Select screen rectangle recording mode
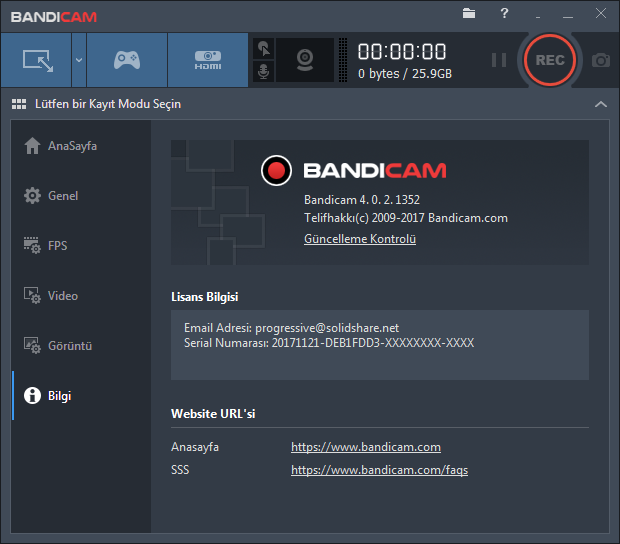This screenshot has width=620, height=544. (36, 60)
